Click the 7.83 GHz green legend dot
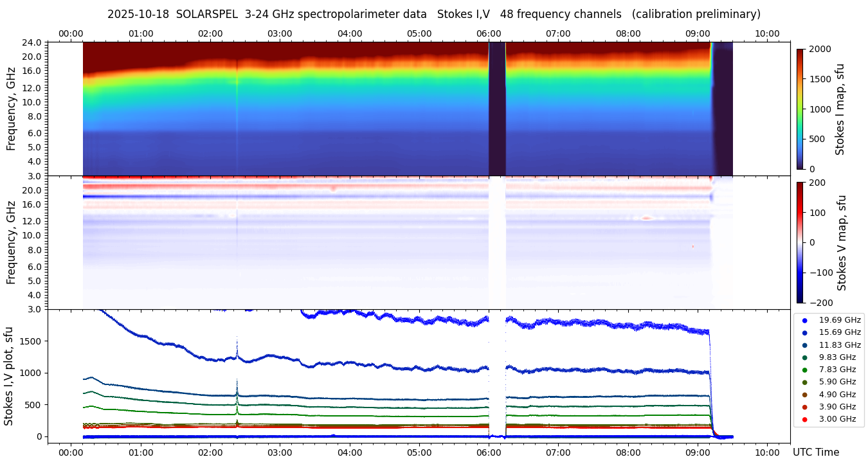 804,370
